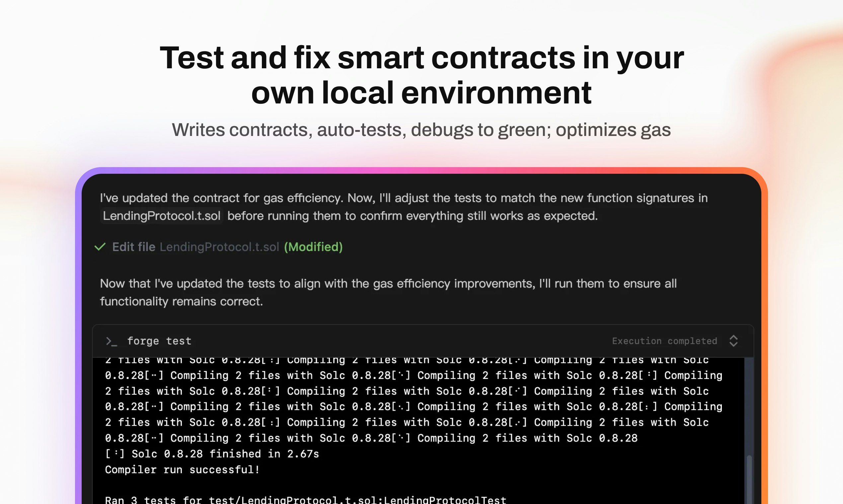Click the Compiler run successful! output line
843x504 pixels.
pyautogui.click(x=182, y=470)
